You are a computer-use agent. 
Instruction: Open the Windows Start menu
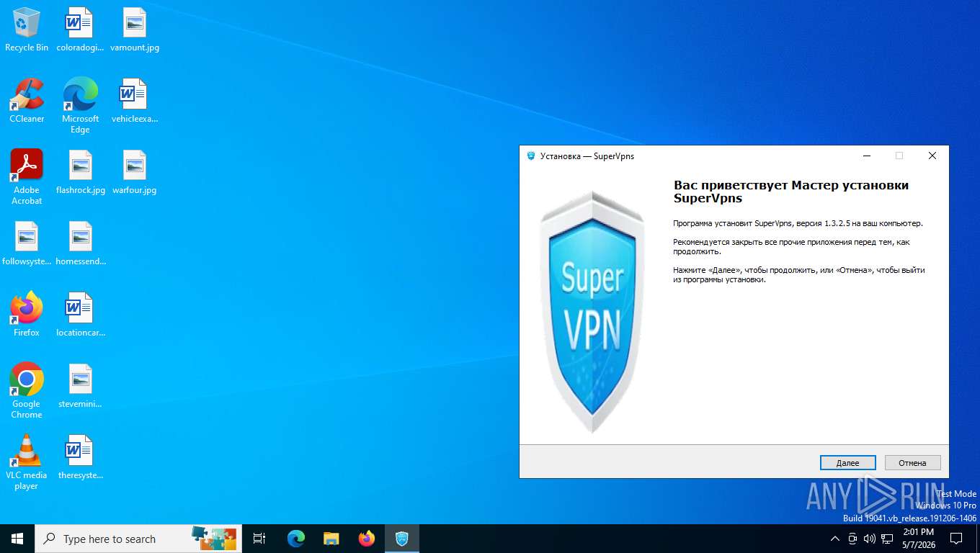point(17,539)
